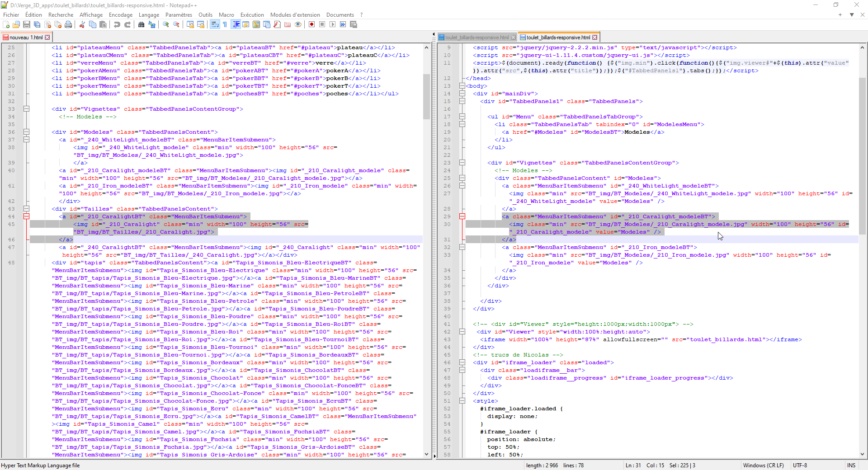Click the Langage menu

point(149,15)
